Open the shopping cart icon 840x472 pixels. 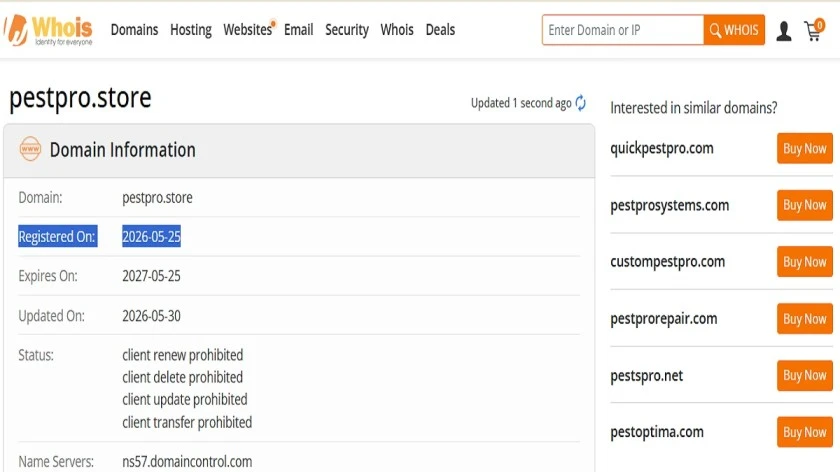(814, 30)
